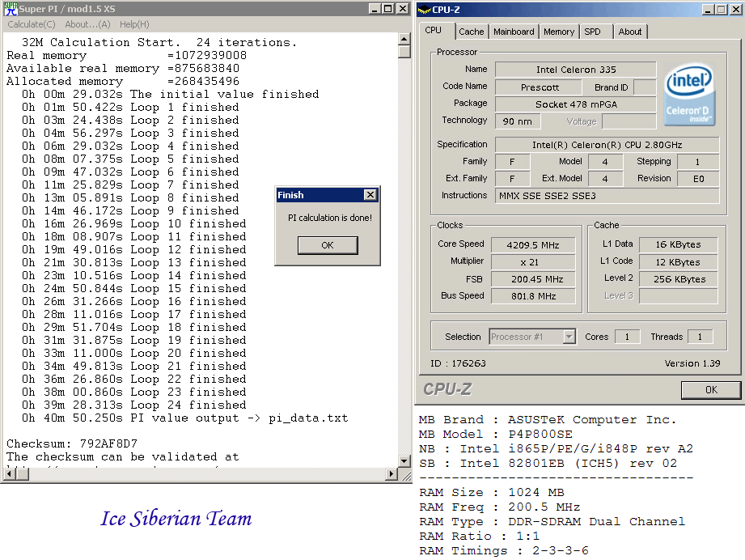Open the About tab in CPU-Z
This screenshot has height=560, width=745.
(630, 32)
